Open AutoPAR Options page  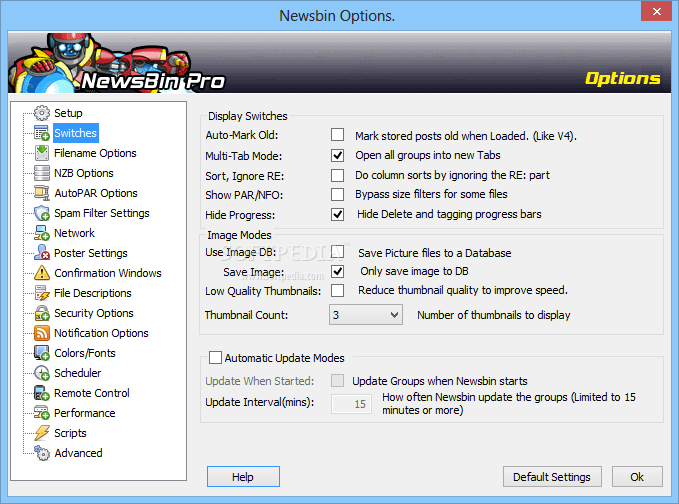coord(96,193)
